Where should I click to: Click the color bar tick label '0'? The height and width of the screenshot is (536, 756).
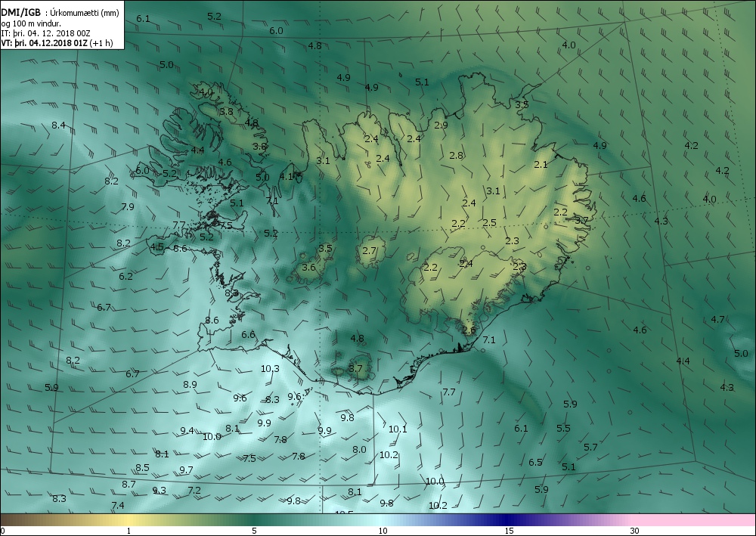coord(3,531)
